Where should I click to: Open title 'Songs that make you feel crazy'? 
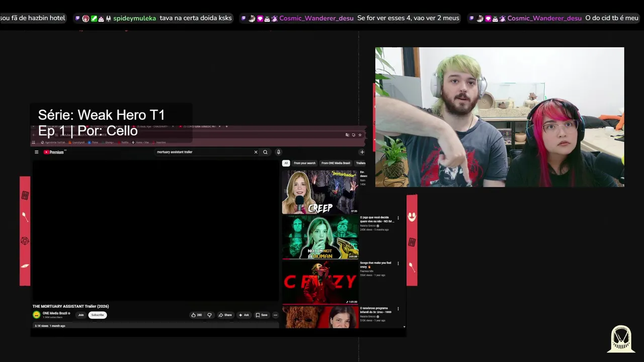[375, 264]
